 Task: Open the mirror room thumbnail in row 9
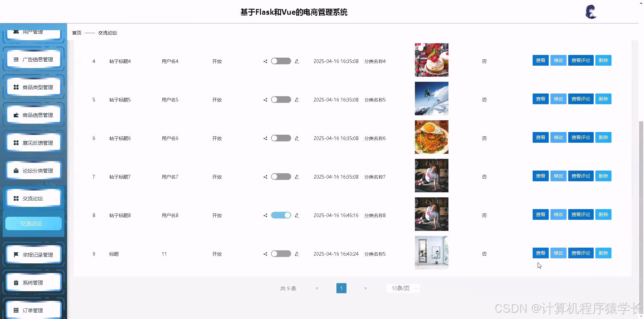click(432, 253)
